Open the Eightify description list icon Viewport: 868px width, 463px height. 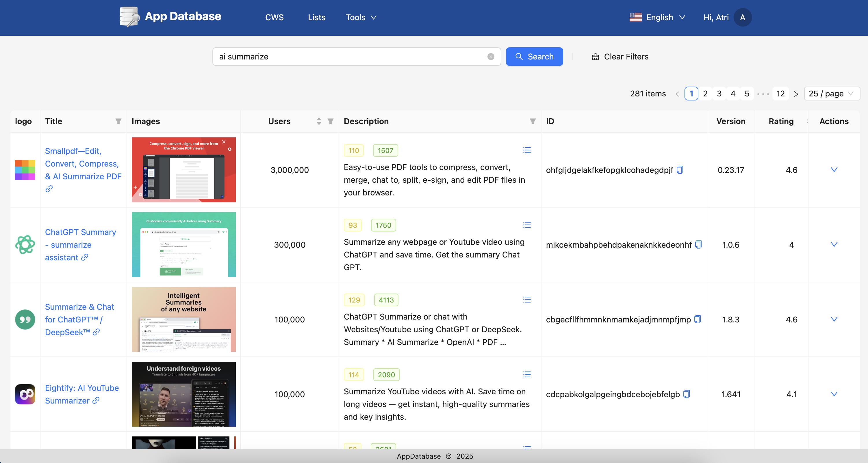527,374
